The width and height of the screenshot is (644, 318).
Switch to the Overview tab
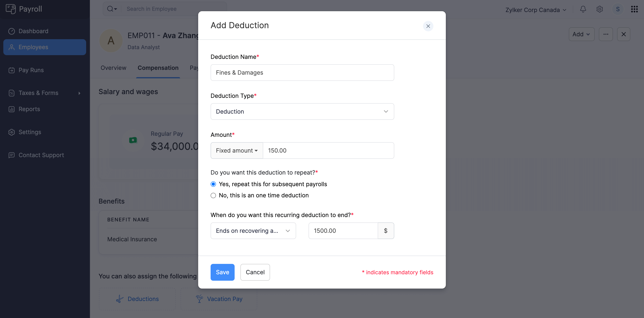113,68
